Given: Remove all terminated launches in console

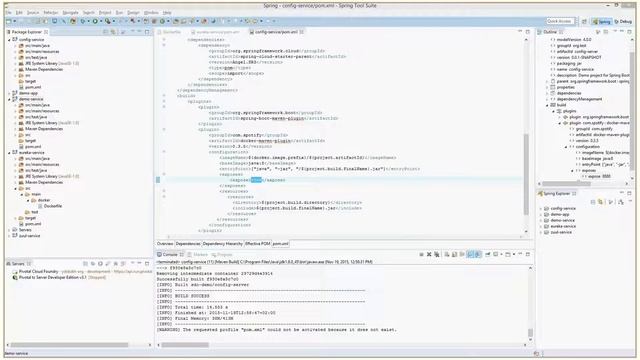Looking at the screenshot, I should (x=437, y=254).
